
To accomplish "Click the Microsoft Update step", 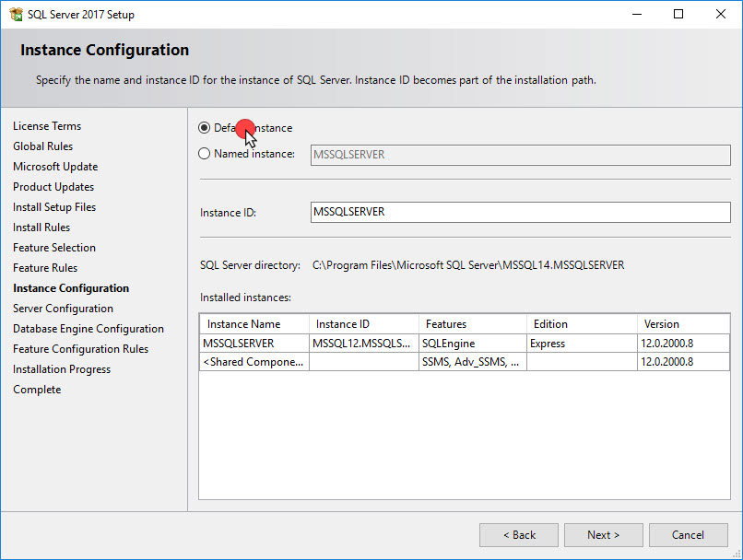I will [55, 167].
